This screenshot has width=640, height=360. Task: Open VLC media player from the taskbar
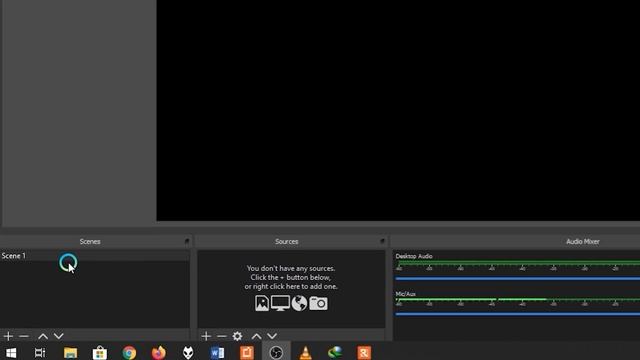(305, 353)
